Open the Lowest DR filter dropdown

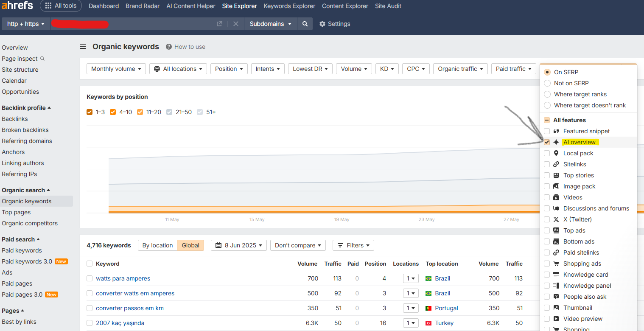(x=310, y=69)
